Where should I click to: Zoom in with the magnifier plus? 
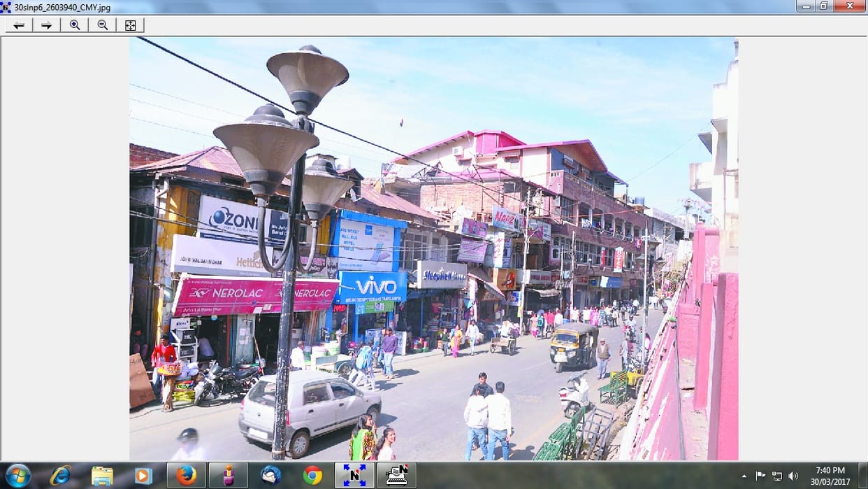click(x=74, y=25)
